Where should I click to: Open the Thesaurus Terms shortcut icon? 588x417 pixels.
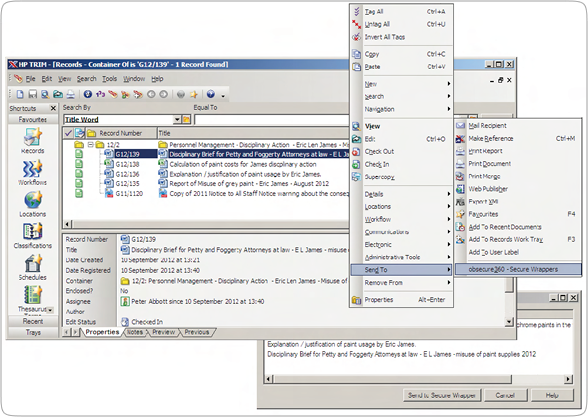33,295
